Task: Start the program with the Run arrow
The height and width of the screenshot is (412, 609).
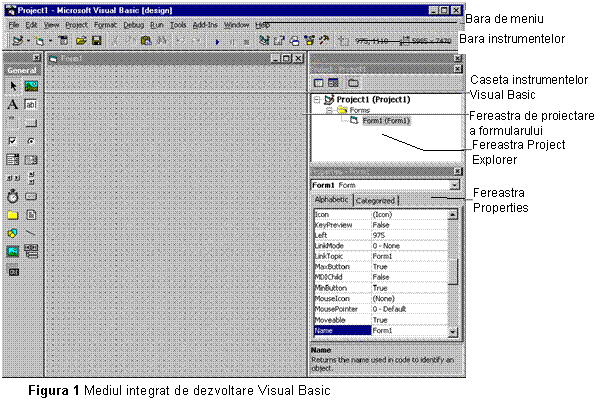Action: [217, 41]
